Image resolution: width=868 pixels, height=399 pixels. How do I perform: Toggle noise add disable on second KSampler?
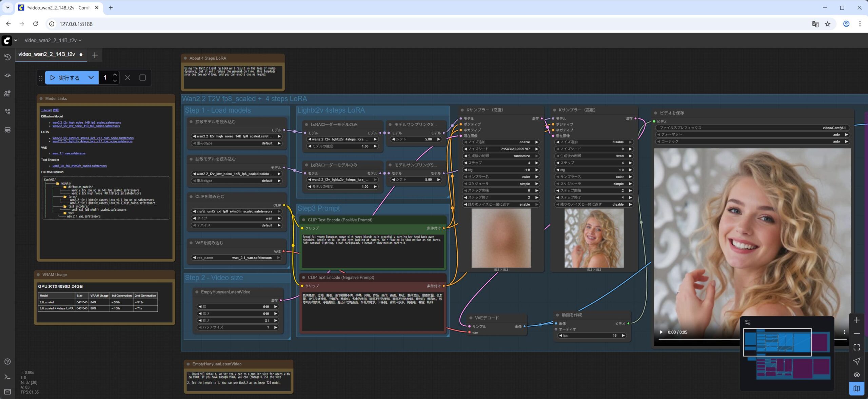594,142
